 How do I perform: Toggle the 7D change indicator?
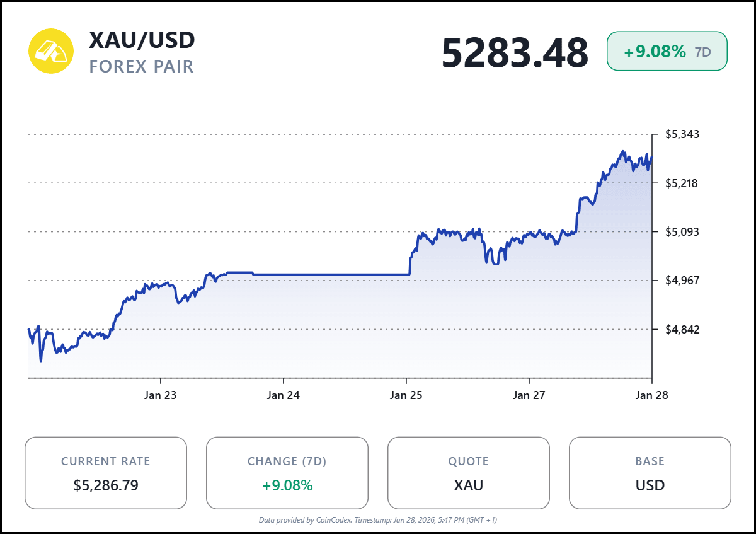pyautogui.click(x=287, y=485)
